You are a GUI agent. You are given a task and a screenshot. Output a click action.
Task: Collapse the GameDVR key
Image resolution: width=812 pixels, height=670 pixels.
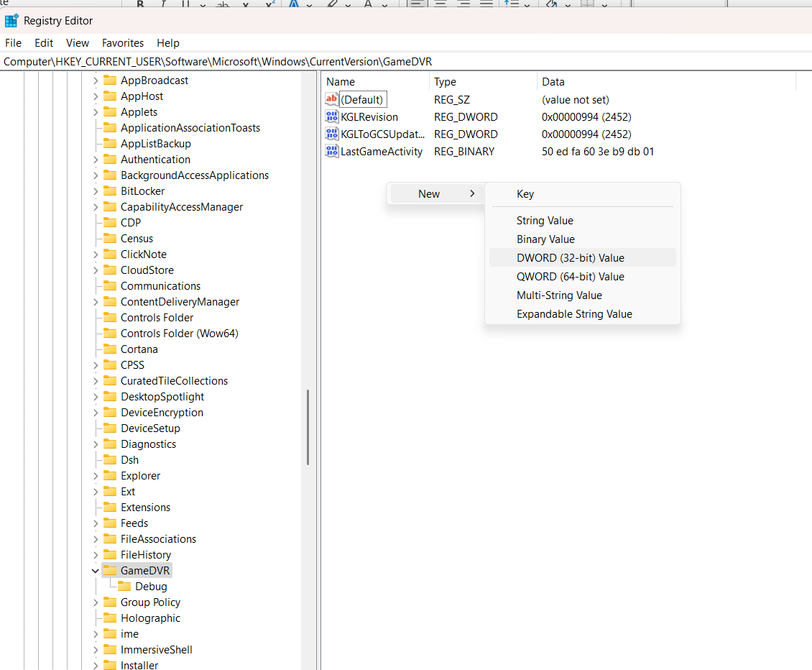pos(96,571)
